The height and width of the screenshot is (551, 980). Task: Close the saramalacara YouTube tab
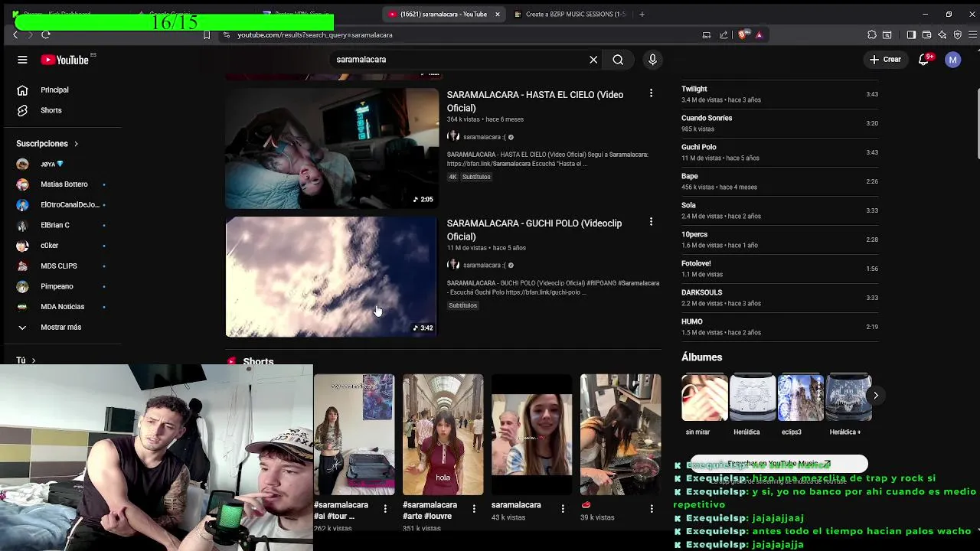(498, 14)
